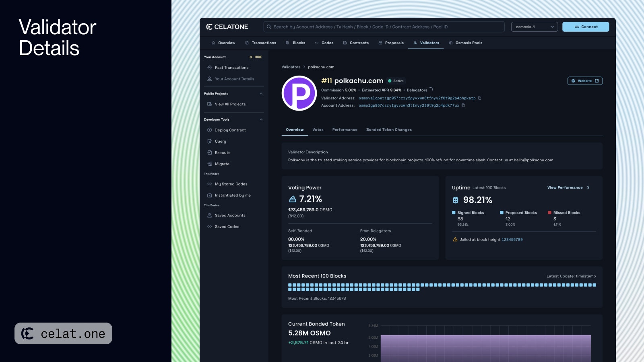Open the Contracts navigation item
This screenshot has width=644, height=362.
click(x=356, y=43)
